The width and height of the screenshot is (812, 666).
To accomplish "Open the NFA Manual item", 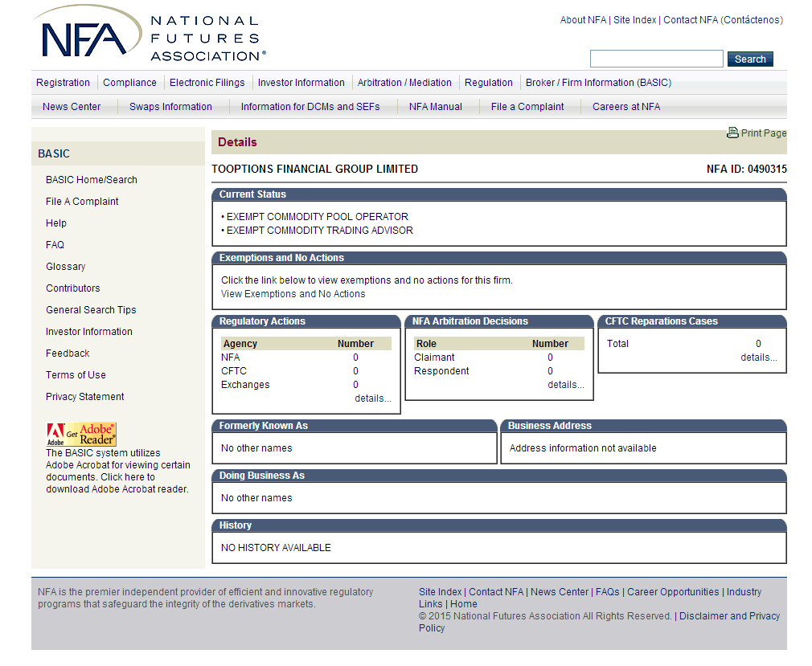I will pos(436,107).
